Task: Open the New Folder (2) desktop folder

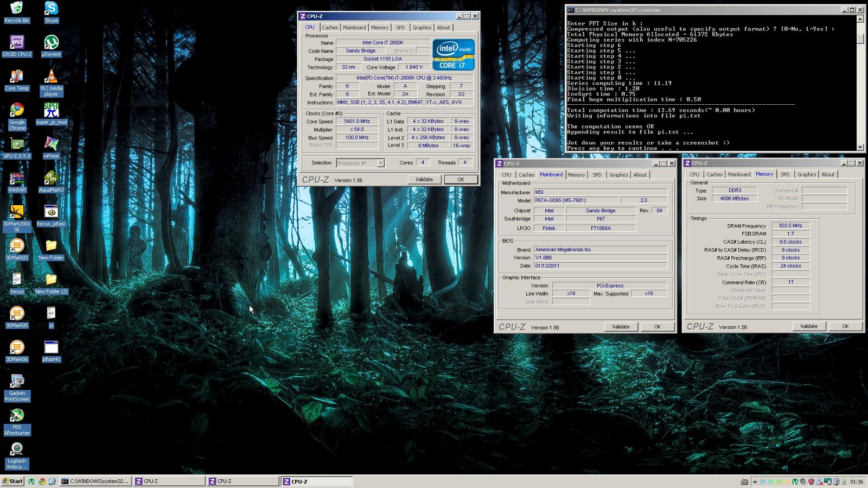Action: (x=51, y=283)
